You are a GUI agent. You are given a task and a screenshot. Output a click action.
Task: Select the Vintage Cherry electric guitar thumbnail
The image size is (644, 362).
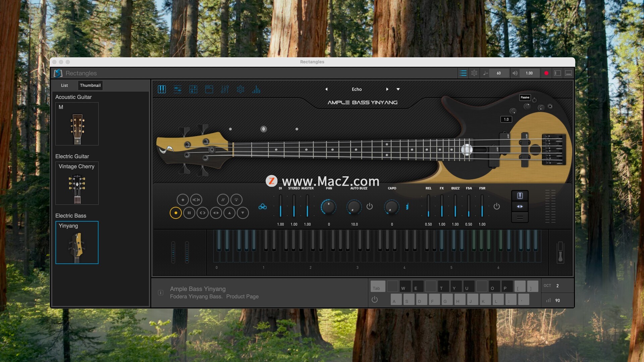pyautogui.click(x=77, y=183)
